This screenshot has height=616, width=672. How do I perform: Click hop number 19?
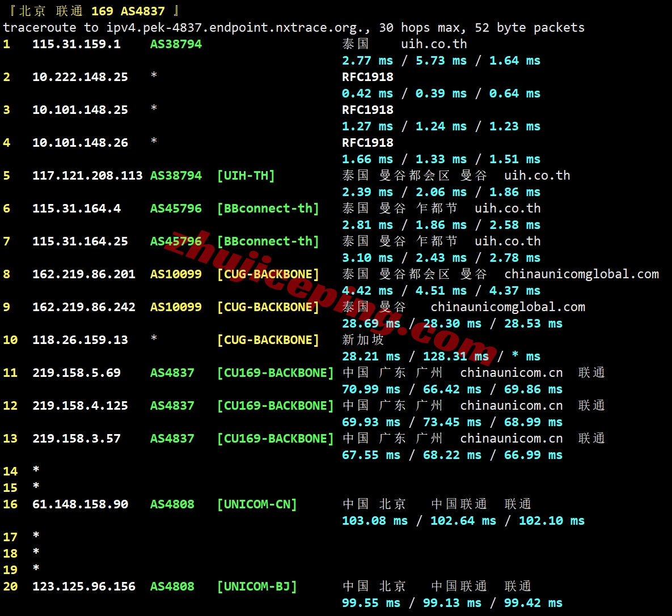click(10, 570)
